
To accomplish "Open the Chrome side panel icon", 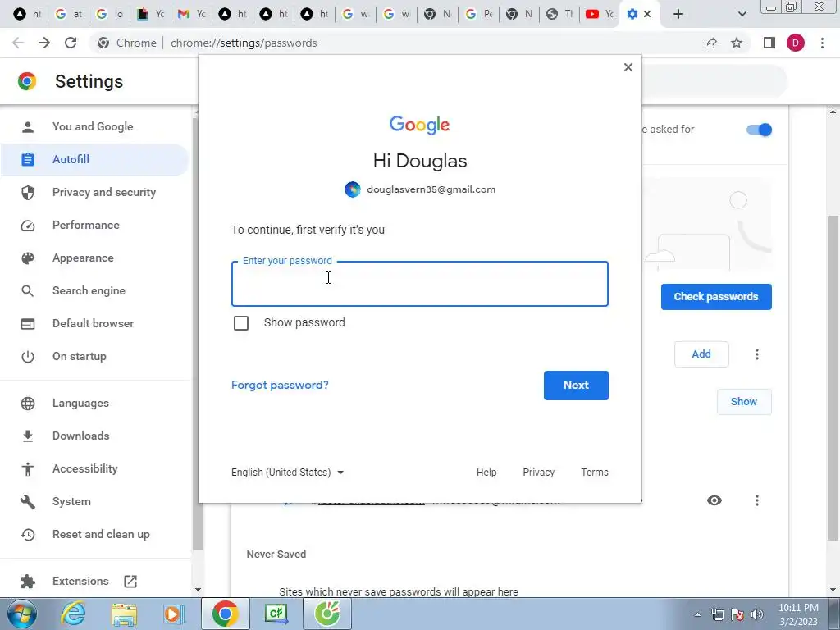I will point(769,43).
